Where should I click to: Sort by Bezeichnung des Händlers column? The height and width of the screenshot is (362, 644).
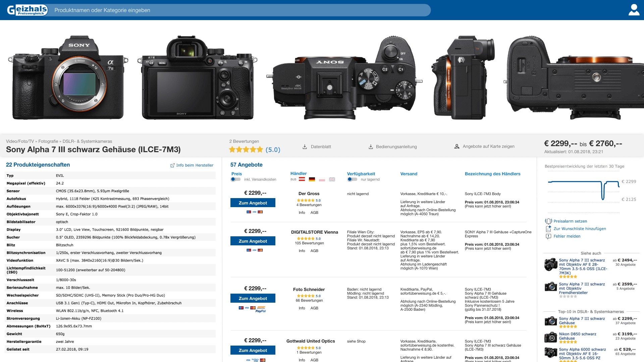(492, 174)
